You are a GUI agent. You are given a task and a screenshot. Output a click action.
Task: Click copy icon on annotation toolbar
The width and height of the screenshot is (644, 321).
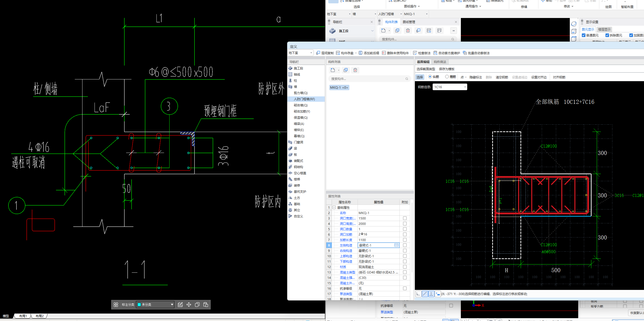pos(197,305)
